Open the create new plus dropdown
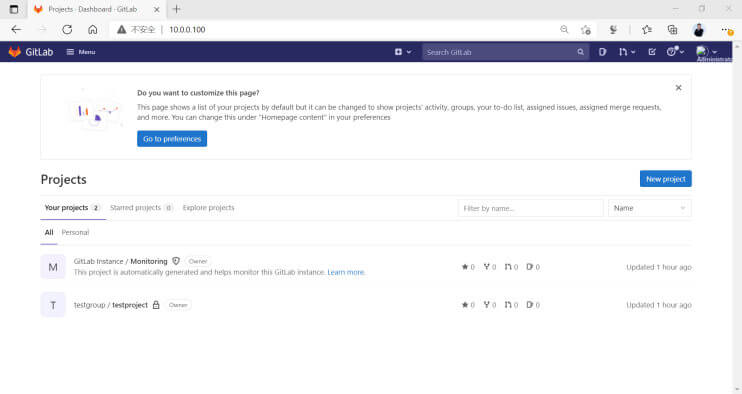This screenshot has width=742, height=394. [x=403, y=52]
